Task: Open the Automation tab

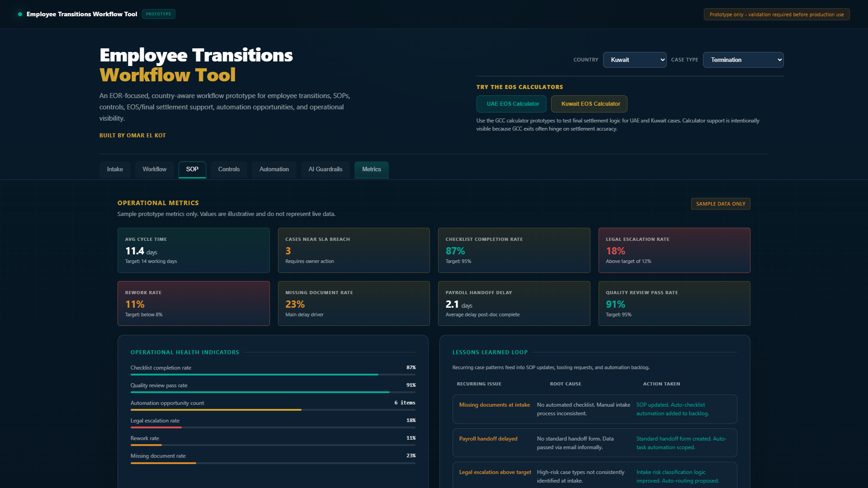Action: point(274,169)
